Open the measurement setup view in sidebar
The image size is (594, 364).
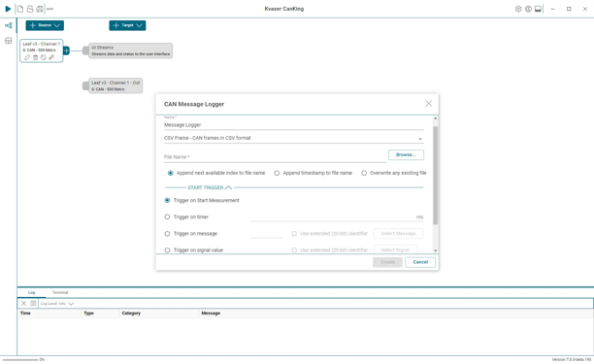click(9, 25)
